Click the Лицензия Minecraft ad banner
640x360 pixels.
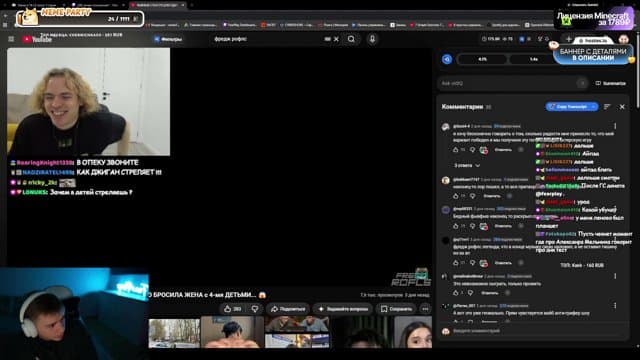(594, 18)
